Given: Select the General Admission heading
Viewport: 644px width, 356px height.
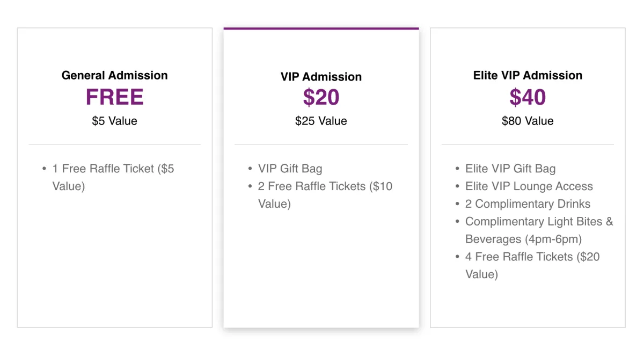Looking at the screenshot, I should pos(114,75).
